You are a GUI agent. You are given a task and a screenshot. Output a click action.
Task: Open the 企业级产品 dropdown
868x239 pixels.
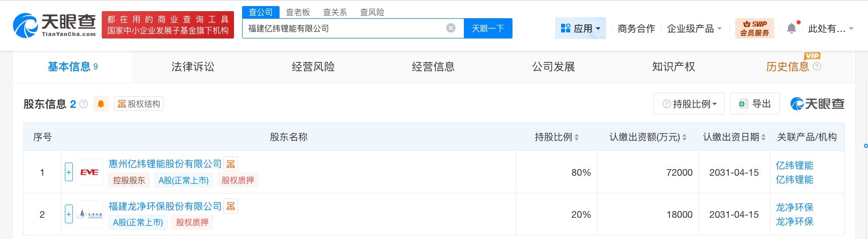tap(694, 28)
